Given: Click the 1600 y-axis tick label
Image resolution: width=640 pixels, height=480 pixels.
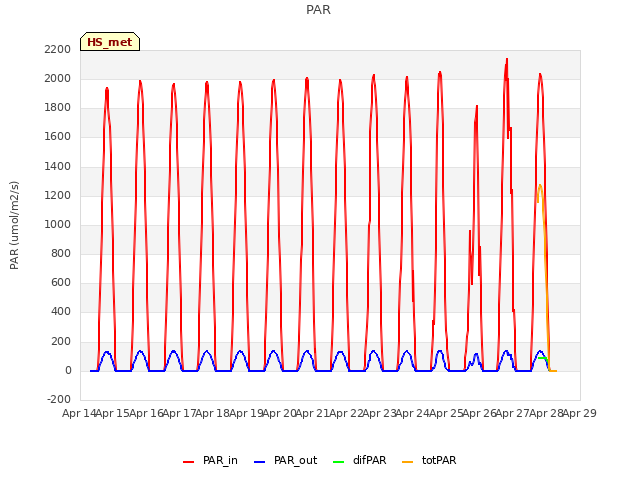Looking at the screenshot, I should (58, 137).
